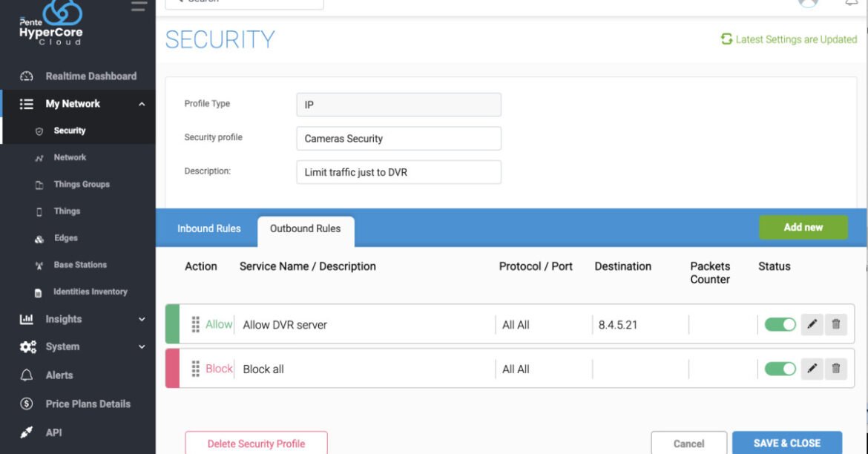
Task: Click pencil icon for Block all rule
Action: (812, 369)
